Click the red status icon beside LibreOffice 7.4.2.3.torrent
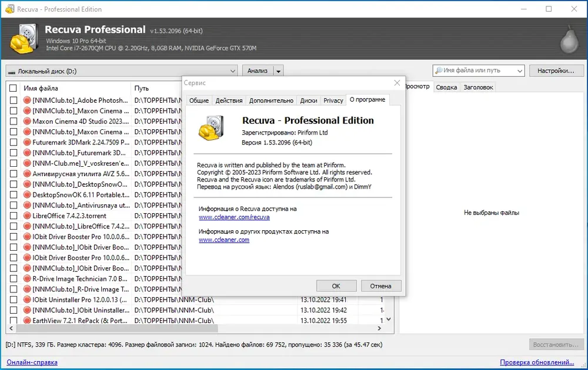Viewport: 588px width, 370px height. click(x=27, y=216)
